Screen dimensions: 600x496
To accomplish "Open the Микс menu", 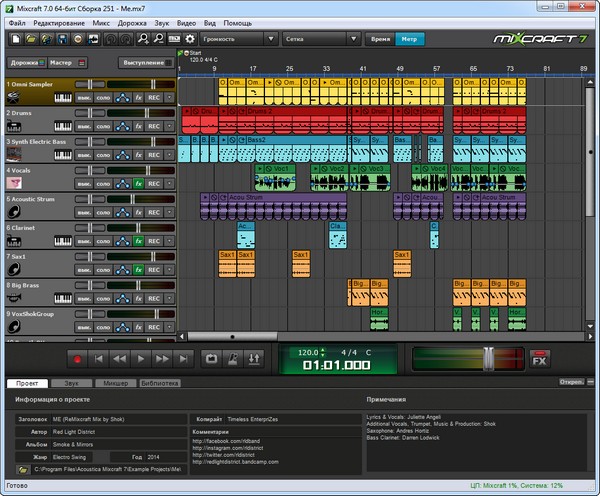I will click(100, 21).
